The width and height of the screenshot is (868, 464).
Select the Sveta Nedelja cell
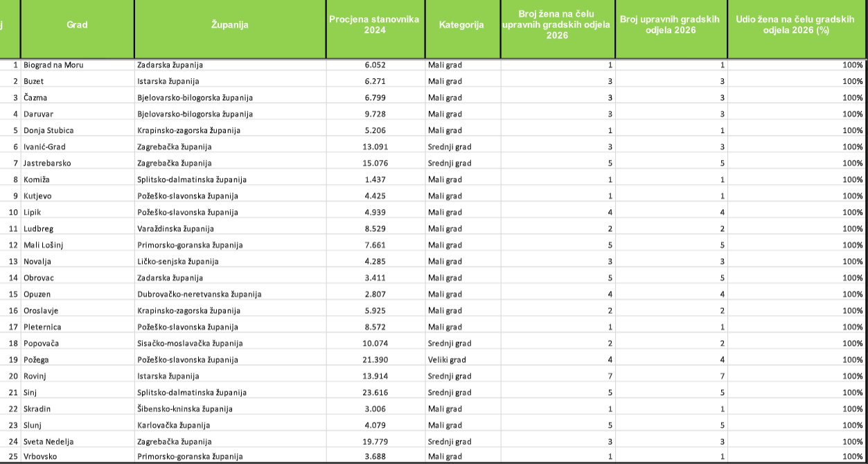click(48, 442)
